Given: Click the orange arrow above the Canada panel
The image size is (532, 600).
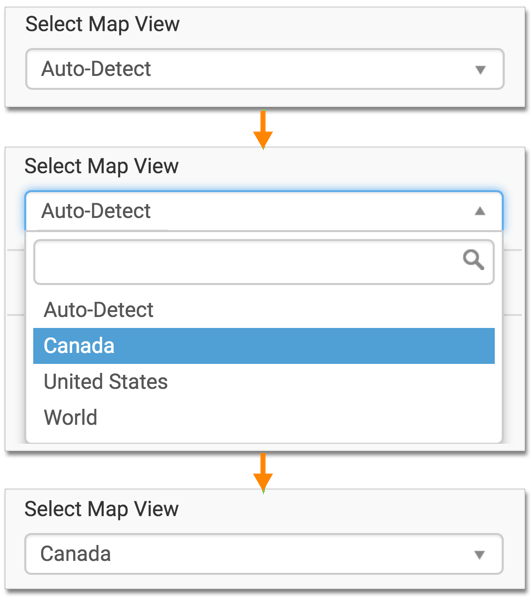Looking at the screenshot, I should pyautogui.click(x=263, y=473).
